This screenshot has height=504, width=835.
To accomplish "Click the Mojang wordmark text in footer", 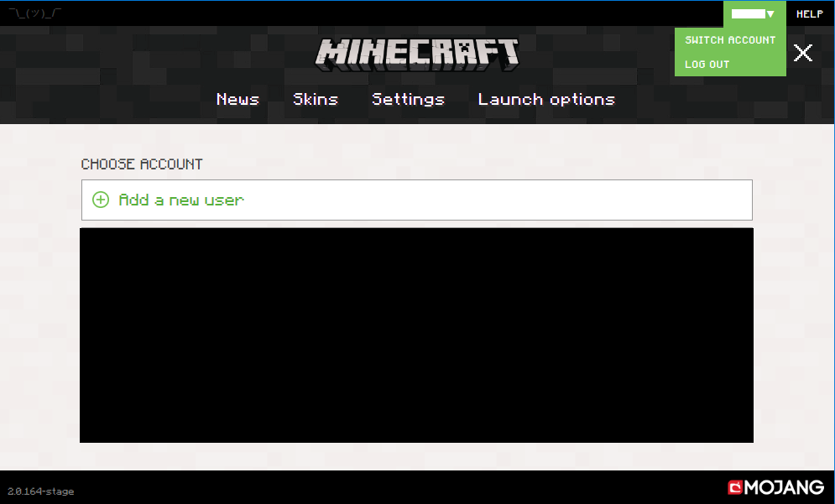I will (x=785, y=487).
